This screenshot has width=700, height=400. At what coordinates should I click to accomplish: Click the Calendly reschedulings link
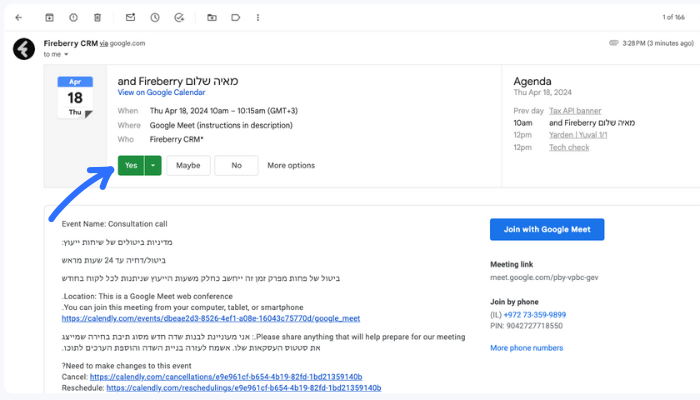click(x=244, y=388)
